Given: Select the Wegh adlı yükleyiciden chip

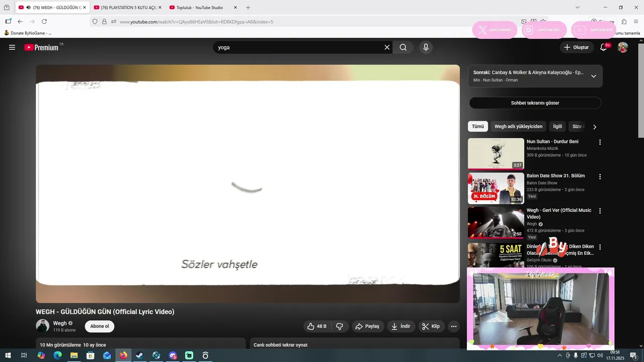Looking at the screenshot, I should [518, 127].
